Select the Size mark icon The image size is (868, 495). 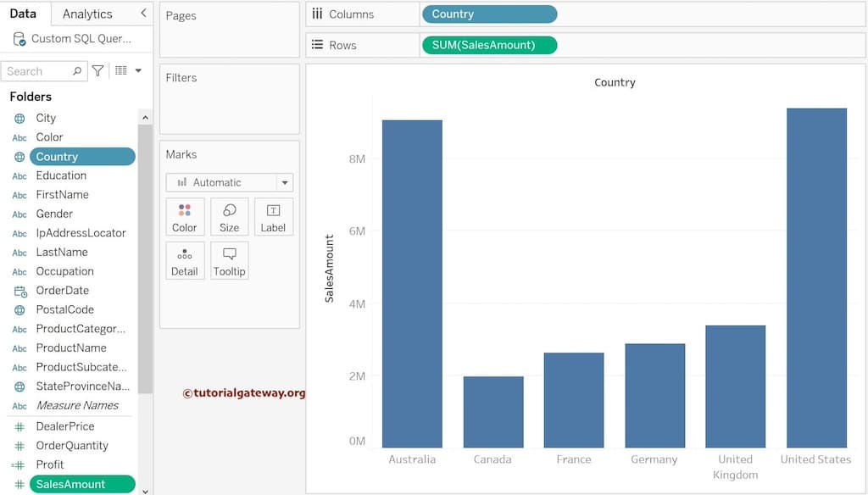[x=229, y=216]
